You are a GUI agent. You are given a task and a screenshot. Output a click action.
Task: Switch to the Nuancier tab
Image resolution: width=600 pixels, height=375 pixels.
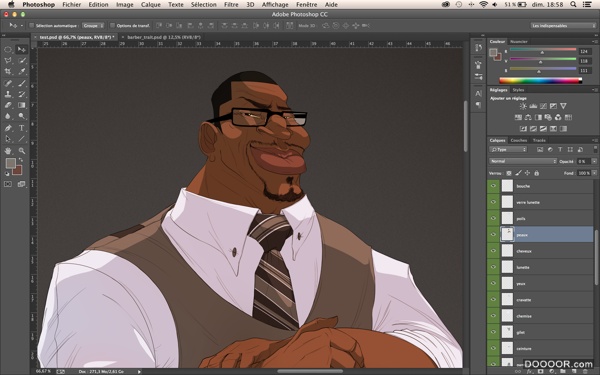(x=519, y=41)
